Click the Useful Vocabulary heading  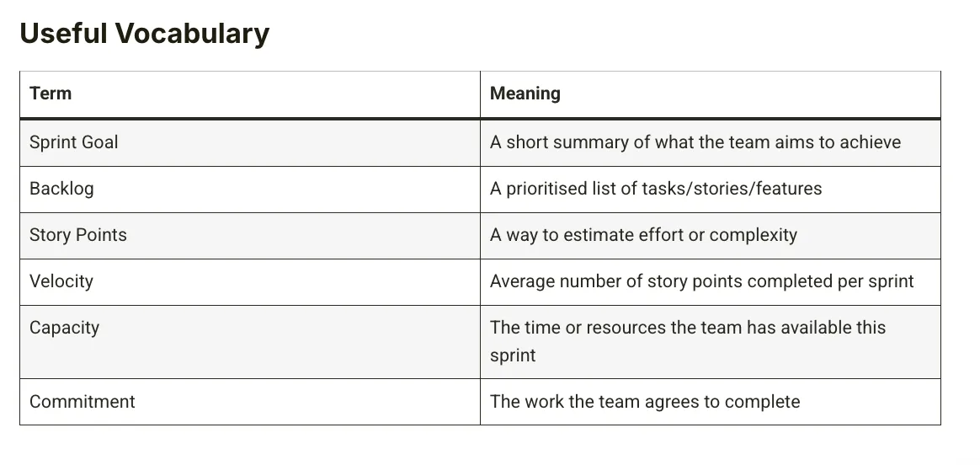click(x=144, y=33)
